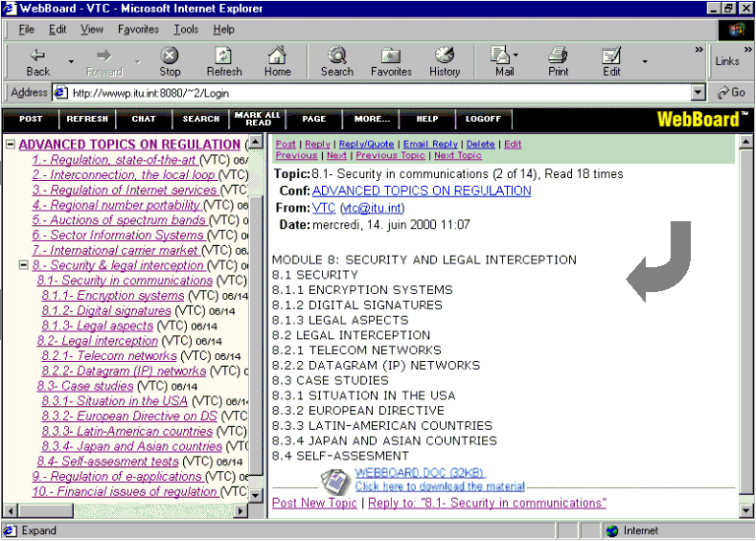Go to the Home page icon
The width and height of the screenshot is (756, 541).
click(x=277, y=56)
